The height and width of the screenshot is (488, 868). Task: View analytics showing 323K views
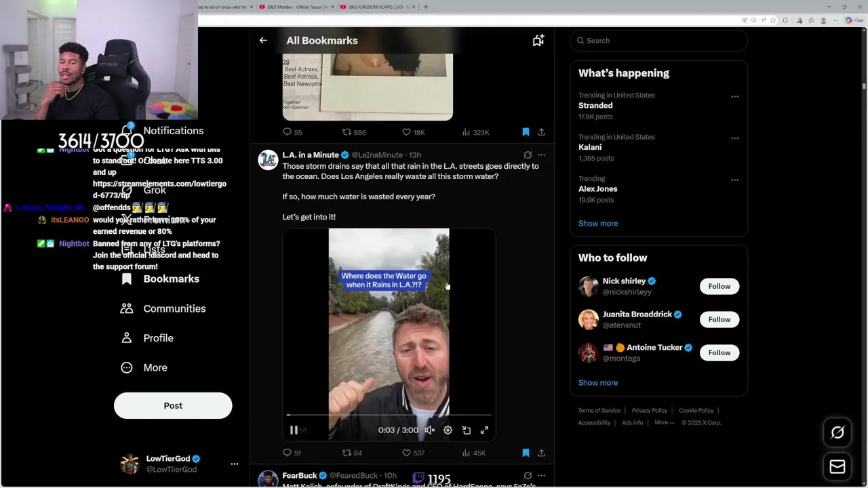(x=475, y=132)
